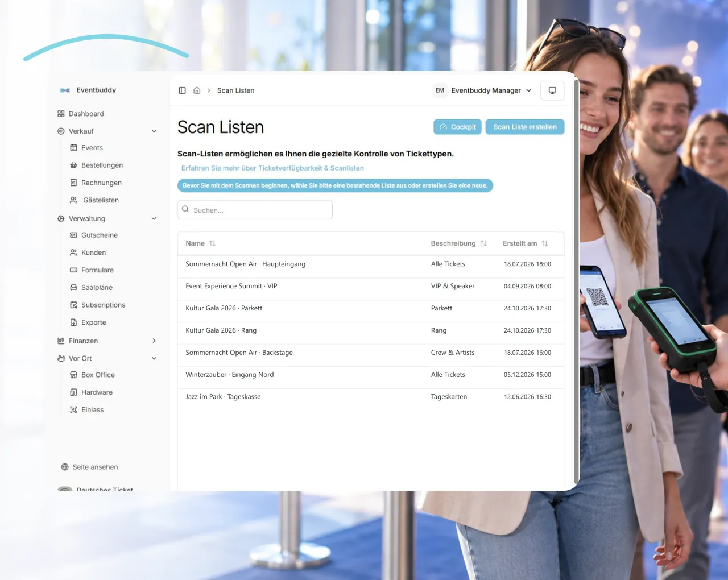
Task: Open Kunden in the sidebar
Action: coord(94,252)
